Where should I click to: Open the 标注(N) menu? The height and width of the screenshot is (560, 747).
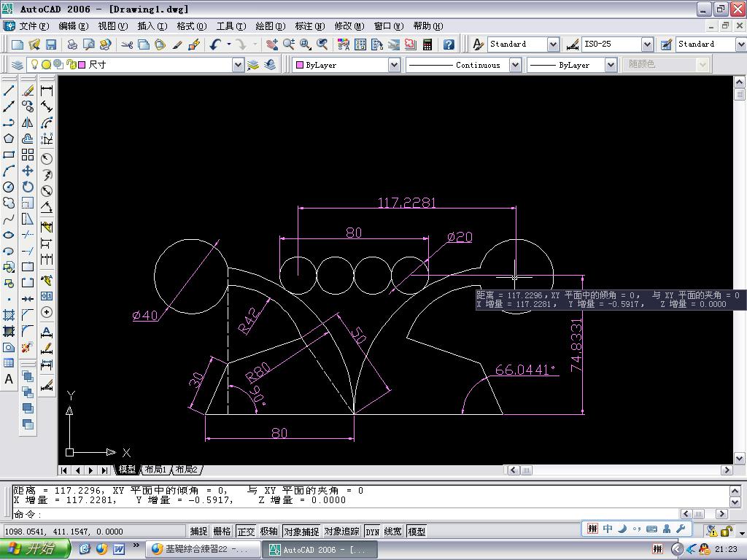(x=309, y=26)
